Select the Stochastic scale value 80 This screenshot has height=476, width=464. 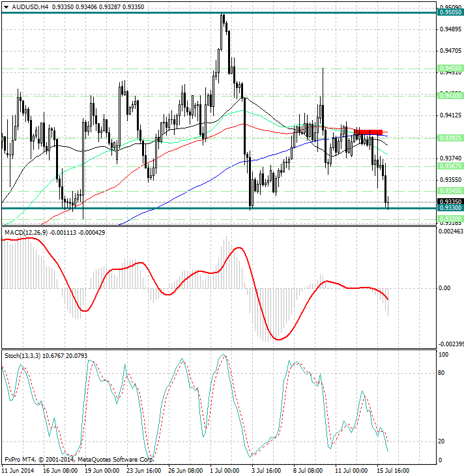point(442,373)
